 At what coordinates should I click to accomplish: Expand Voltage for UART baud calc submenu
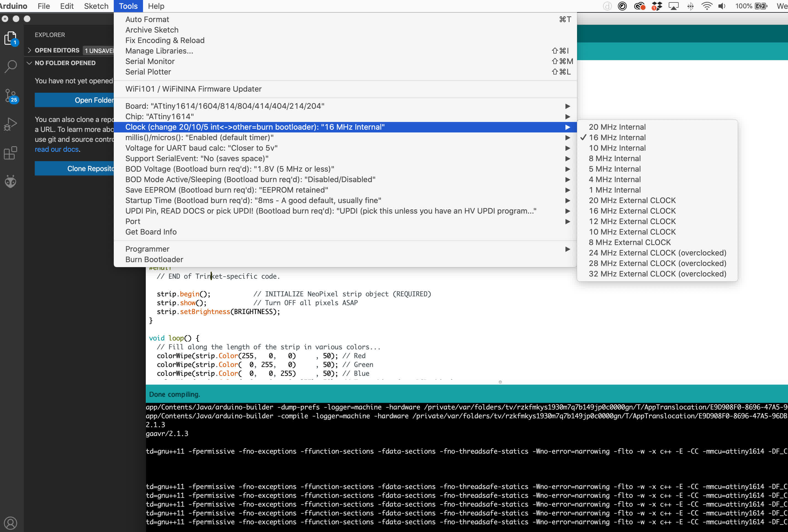(345, 148)
